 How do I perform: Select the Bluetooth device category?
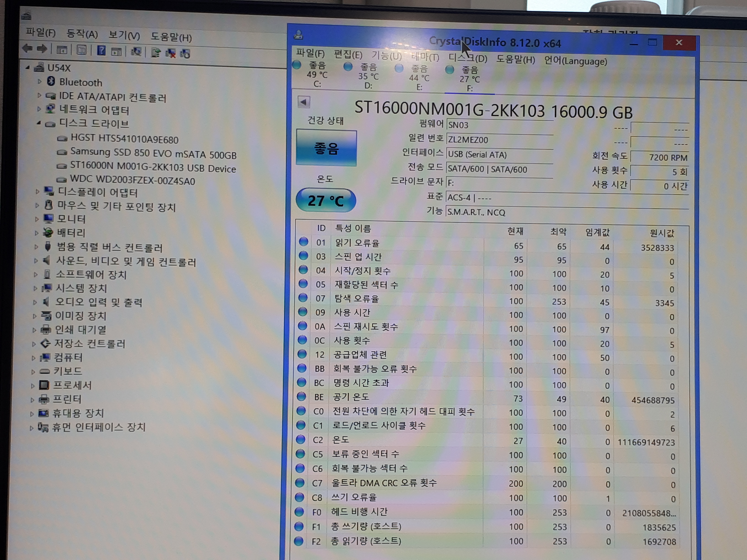pyautogui.click(x=80, y=82)
